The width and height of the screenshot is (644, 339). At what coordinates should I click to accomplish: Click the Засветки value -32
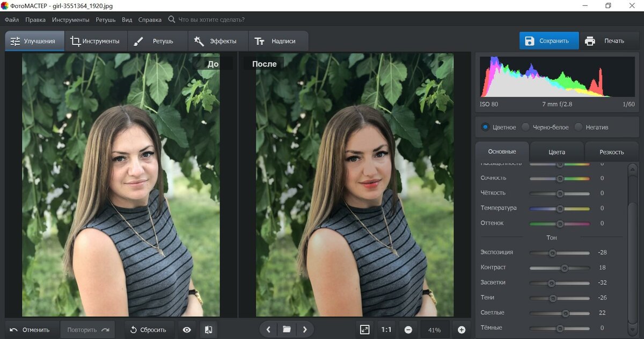602,283
